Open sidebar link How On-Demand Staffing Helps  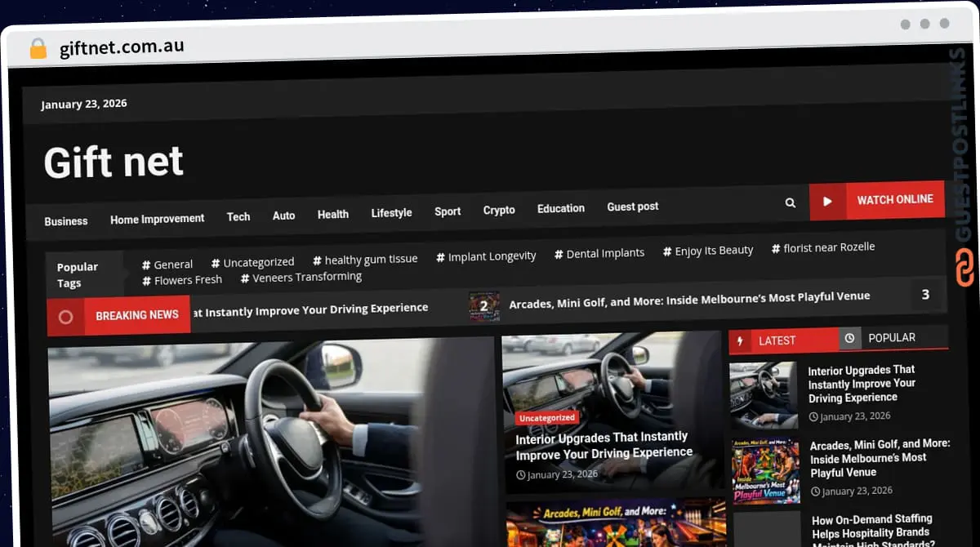pyautogui.click(x=873, y=530)
